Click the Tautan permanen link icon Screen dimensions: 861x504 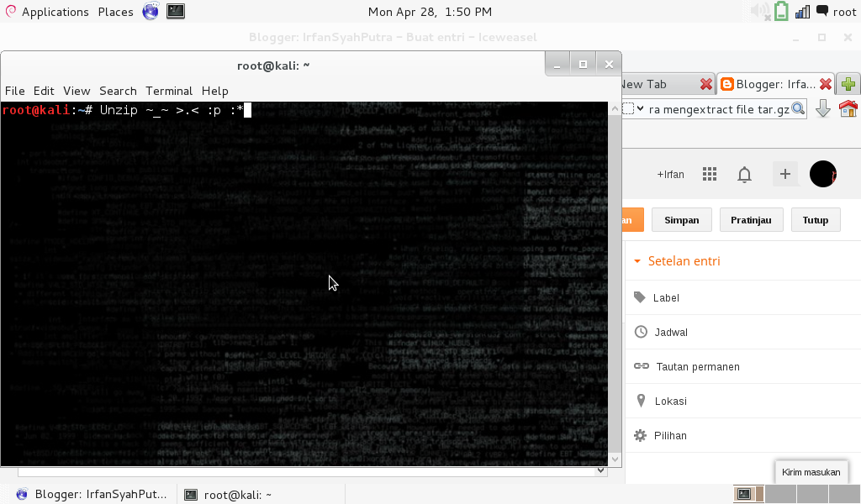click(640, 366)
